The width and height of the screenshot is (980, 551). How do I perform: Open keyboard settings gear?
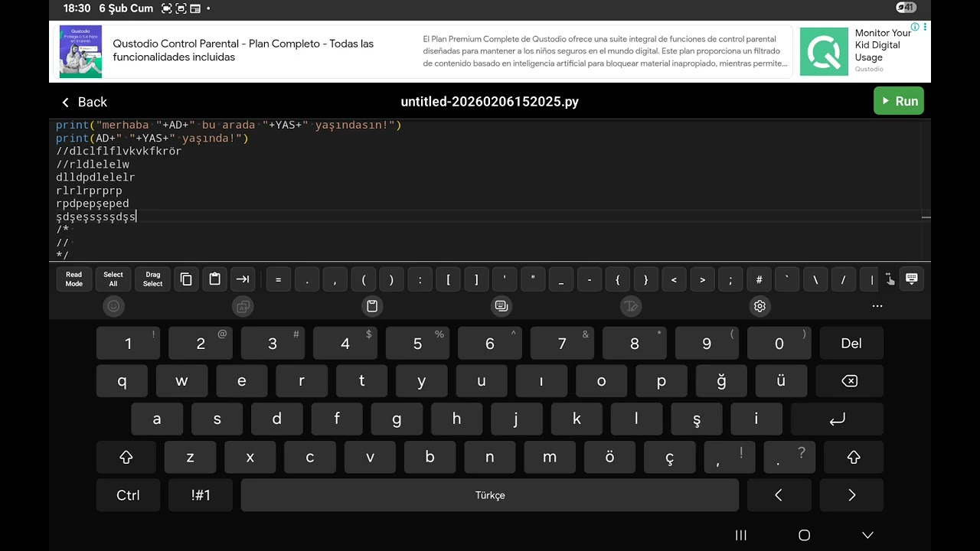(x=759, y=306)
